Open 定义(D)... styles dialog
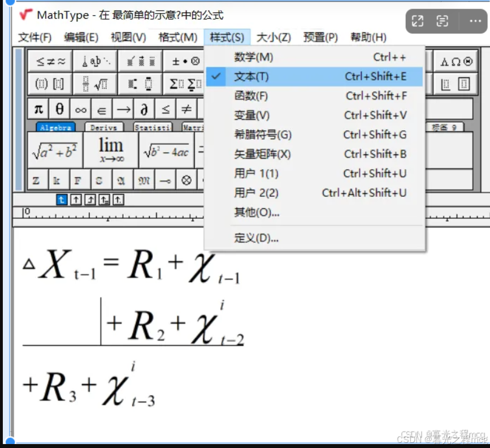 tap(314, 238)
